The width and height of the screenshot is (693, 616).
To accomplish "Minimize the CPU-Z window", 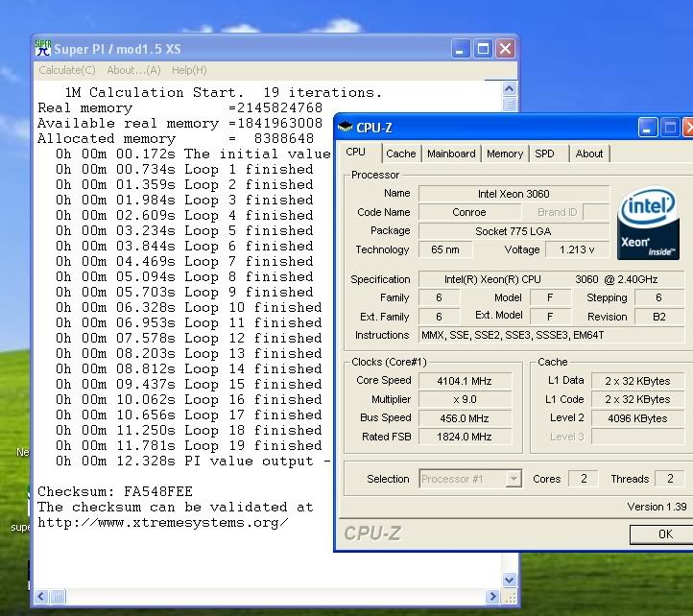I will [648, 128].
